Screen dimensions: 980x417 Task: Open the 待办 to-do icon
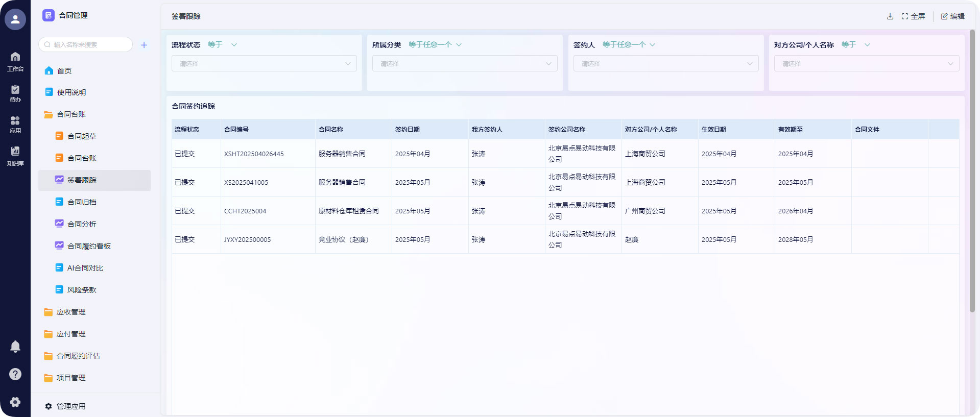[15, 93]
